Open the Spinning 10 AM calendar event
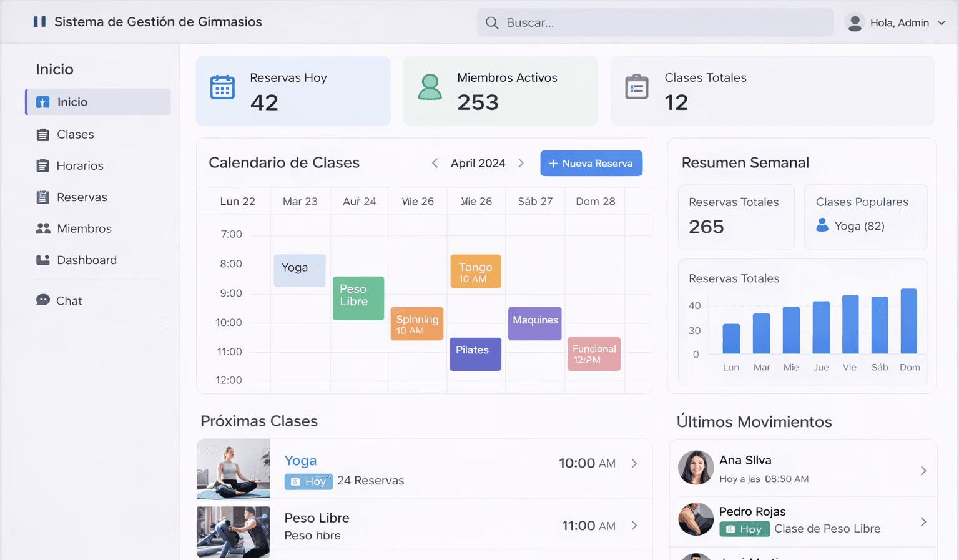959x560 pixels. coord(417,323)
